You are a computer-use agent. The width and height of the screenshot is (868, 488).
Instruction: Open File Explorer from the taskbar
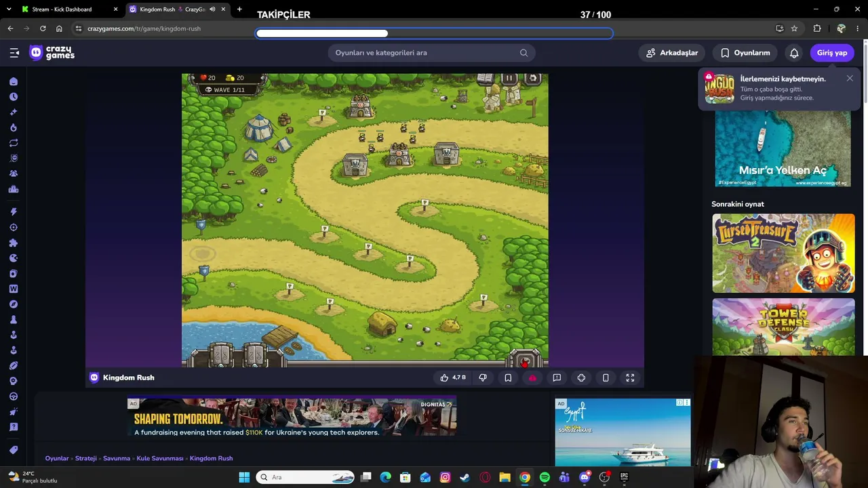tap(505, 477)
